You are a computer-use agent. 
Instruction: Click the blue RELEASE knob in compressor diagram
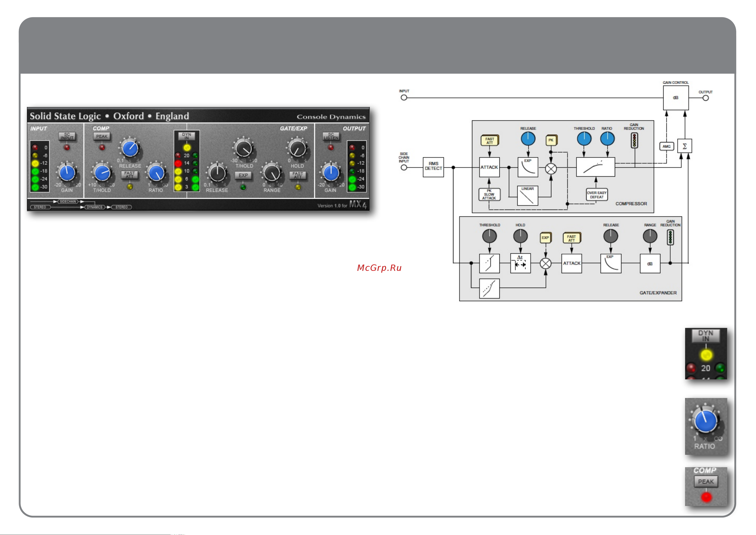(528, 139)
